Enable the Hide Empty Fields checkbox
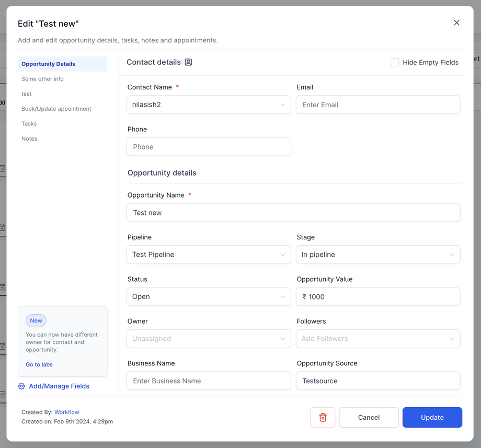The height and width of the screenshot is (448, 481). 395,62
